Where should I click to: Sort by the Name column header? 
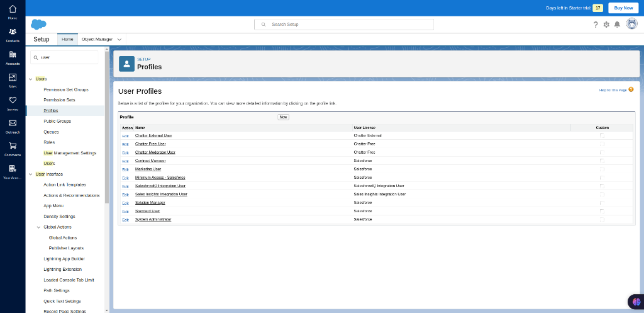pos(140,128)
